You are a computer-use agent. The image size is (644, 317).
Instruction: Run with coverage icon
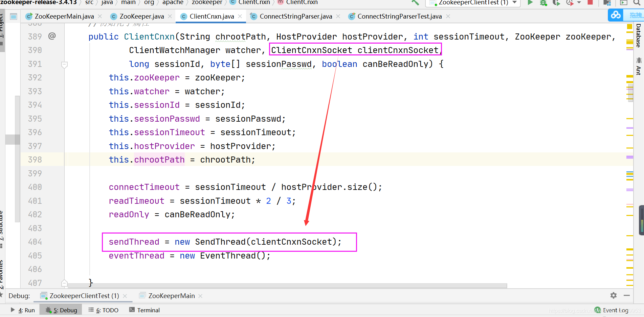[556, 3]
